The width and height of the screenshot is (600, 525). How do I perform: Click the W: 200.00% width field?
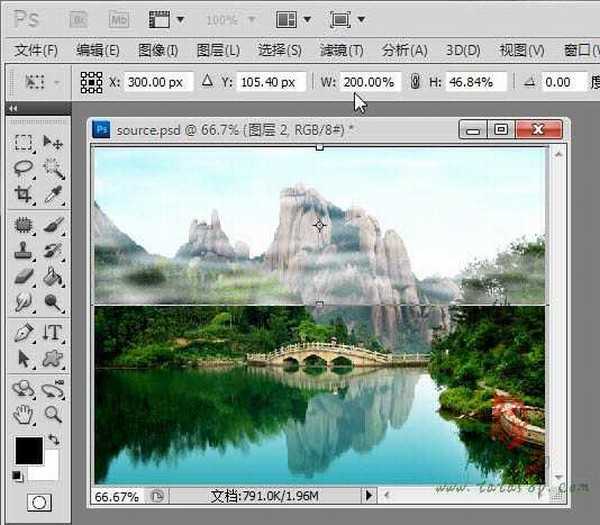pyautogui.click(x=369, y=82)
